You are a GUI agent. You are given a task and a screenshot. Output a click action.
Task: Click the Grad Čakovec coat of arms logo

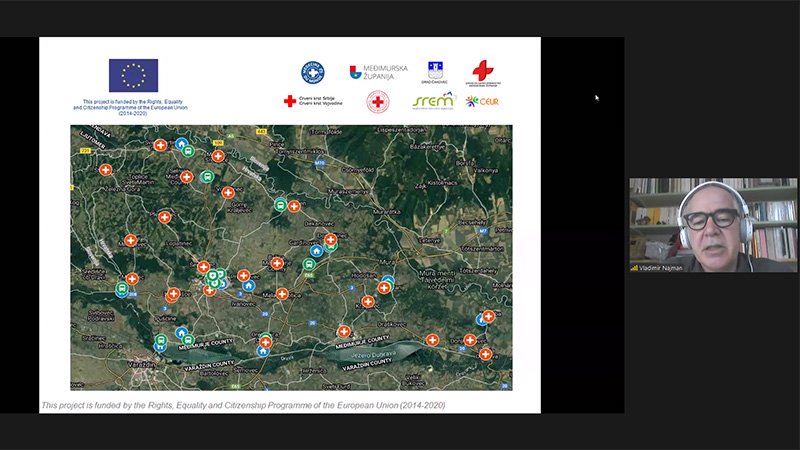click(435, 72)
